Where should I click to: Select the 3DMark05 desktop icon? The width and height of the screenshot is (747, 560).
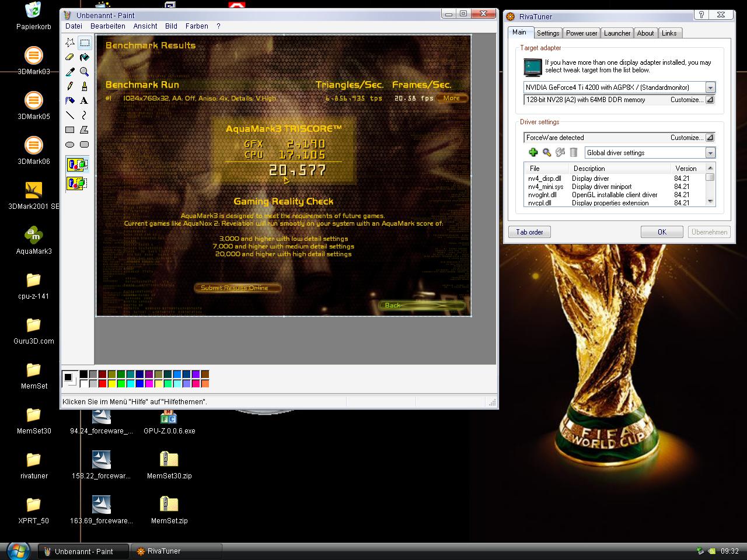[34, 106]
